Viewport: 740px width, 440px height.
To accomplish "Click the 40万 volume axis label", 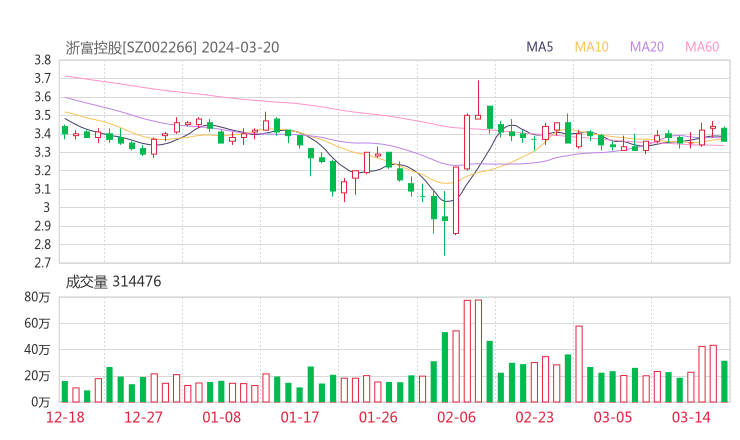I will (37, 349).
